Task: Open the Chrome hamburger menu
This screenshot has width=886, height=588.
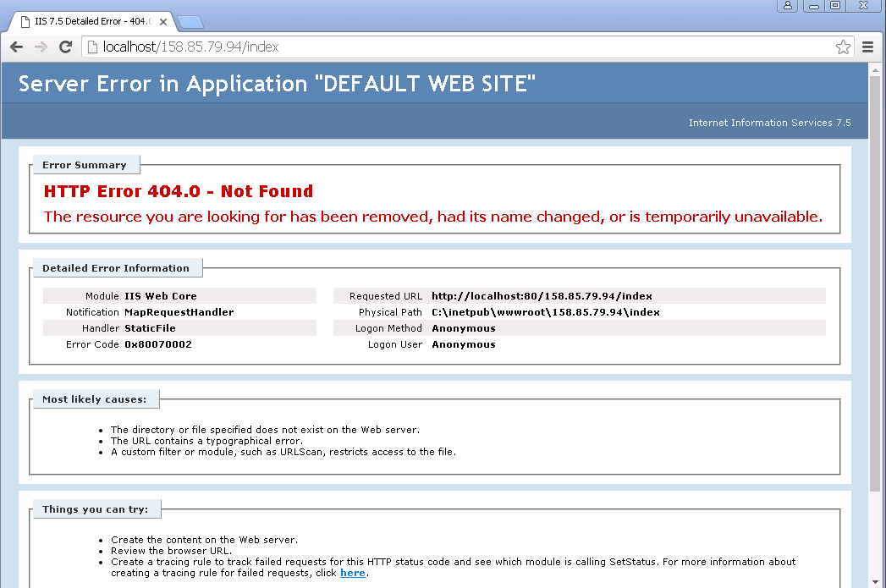Action: 868,47
